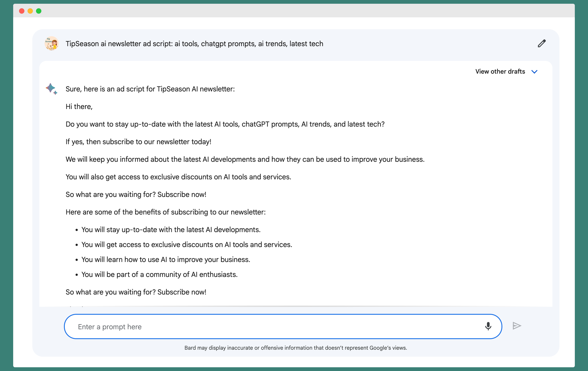Click the TipSeason newsletter prompt text
The width and height of the screenshot is (588, 371).
click(x=194, y=44)
